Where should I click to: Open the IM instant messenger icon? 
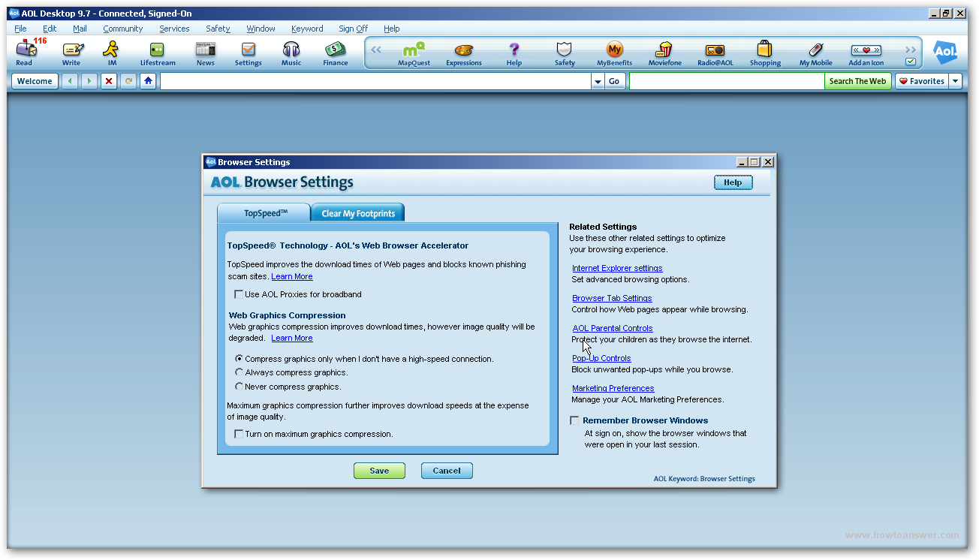(111, 53)
